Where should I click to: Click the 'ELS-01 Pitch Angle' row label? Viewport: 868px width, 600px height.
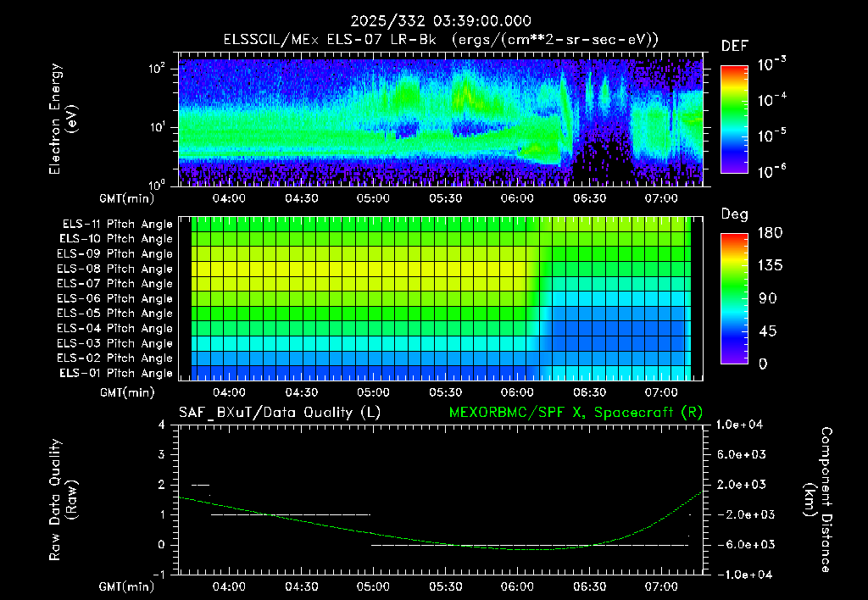116,373
